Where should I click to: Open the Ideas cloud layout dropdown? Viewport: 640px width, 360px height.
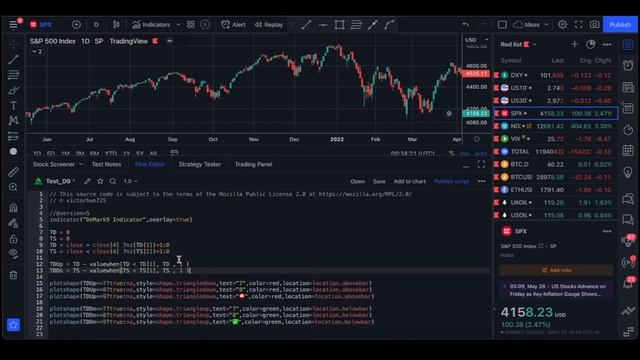click(531, 24)
